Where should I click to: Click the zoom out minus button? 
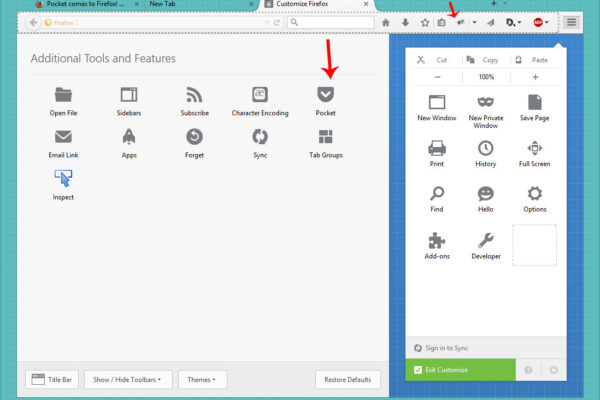(x=437, y=77)
